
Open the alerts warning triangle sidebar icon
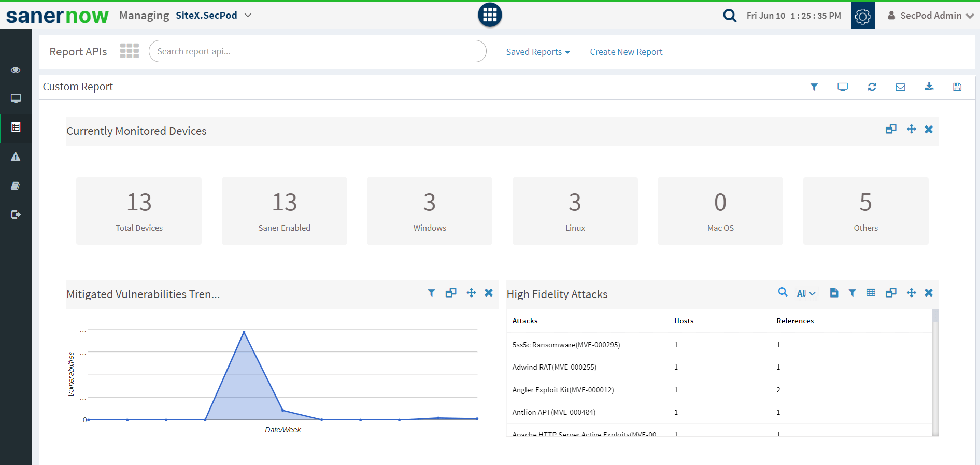16,157
